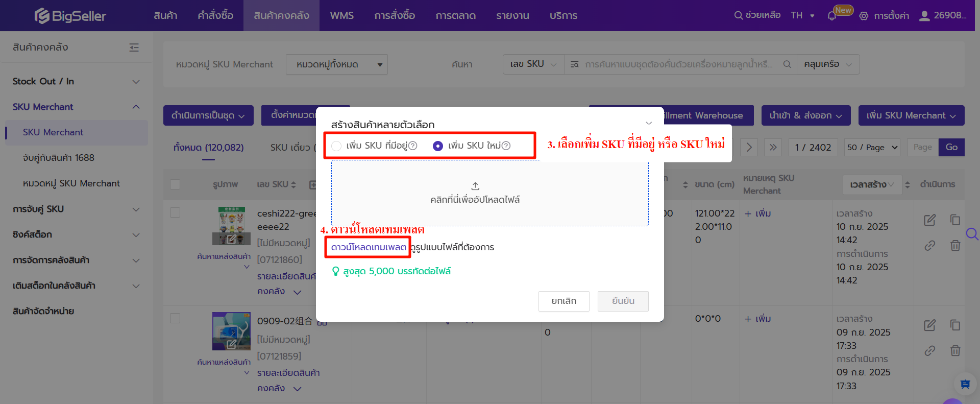Collapse the สินค้าคงคลัง sidebar menu icon

click(134, 47)
